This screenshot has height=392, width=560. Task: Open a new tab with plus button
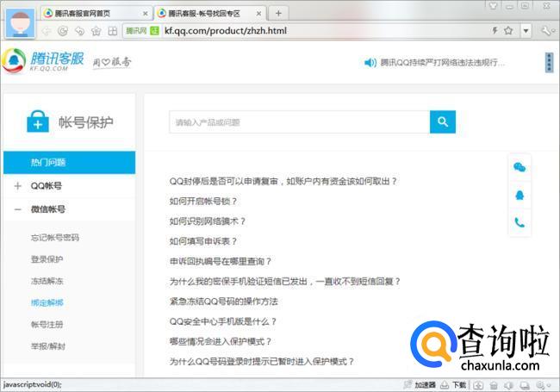pyautogui.click(x=278, y=14)
